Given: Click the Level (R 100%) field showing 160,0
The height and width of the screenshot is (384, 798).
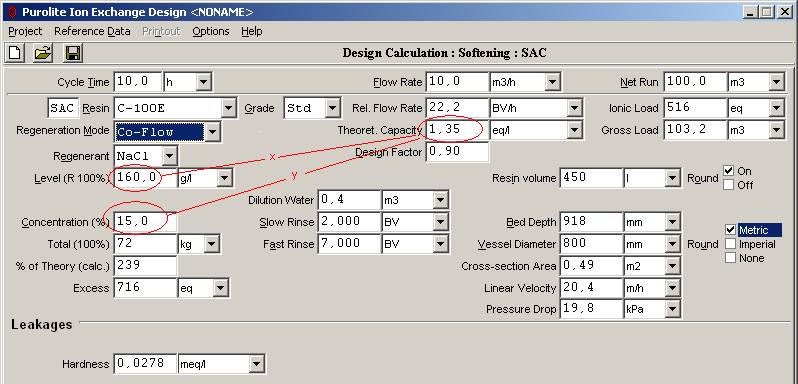Looking at the screenshot, I should tap(146, 178).
